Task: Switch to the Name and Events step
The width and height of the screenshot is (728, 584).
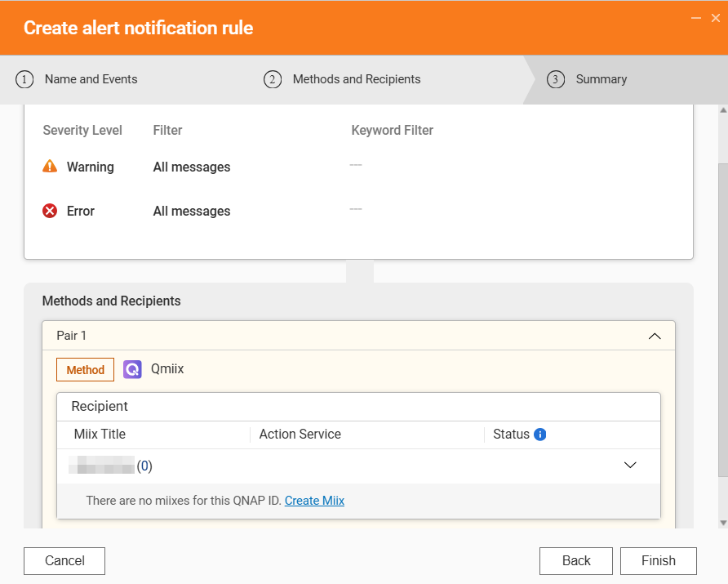Action: [x=91, y=79]
